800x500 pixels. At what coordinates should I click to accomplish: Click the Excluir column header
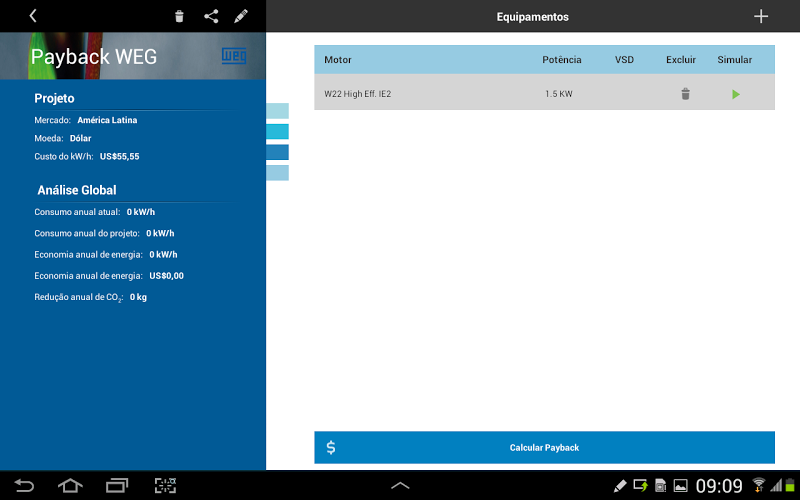point(681,60)
